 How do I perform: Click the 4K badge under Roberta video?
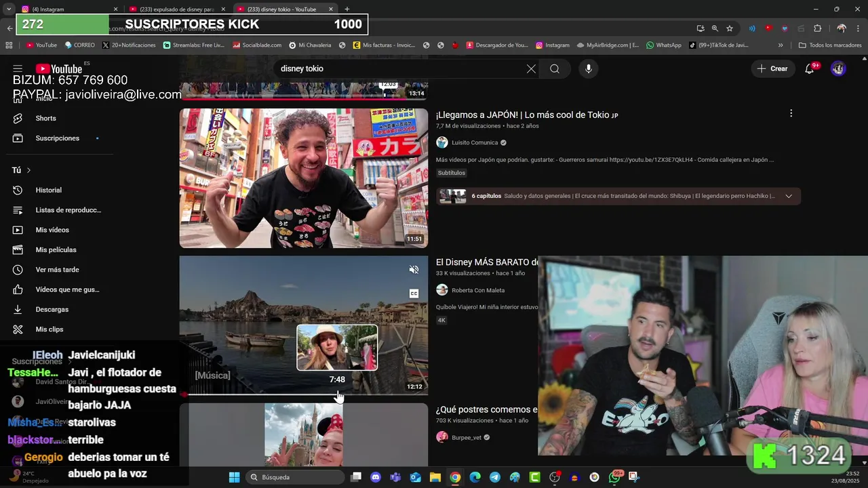coord(441,320)
